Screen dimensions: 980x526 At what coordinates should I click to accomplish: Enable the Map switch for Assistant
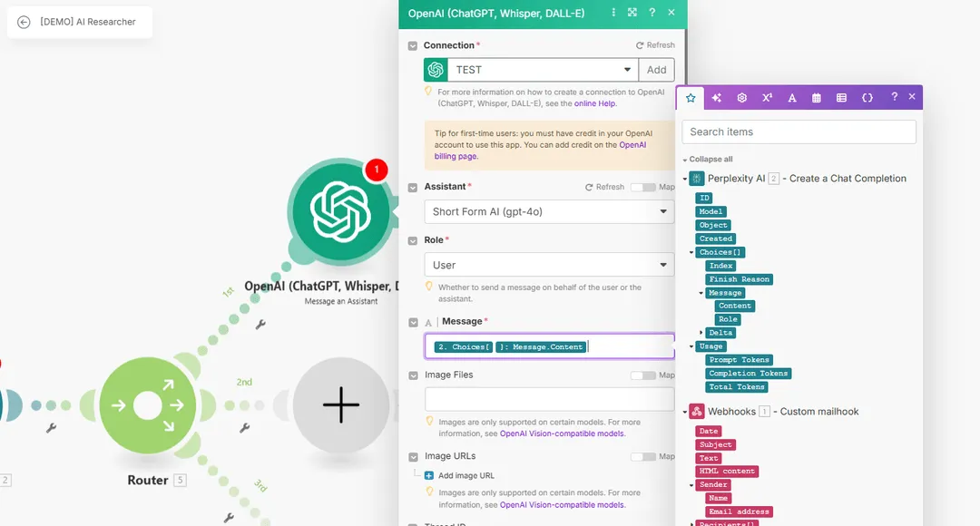[x=643, y=188]
